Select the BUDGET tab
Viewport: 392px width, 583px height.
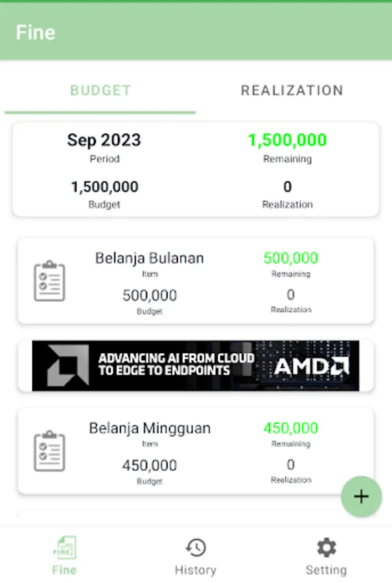[x=100, y=91]
